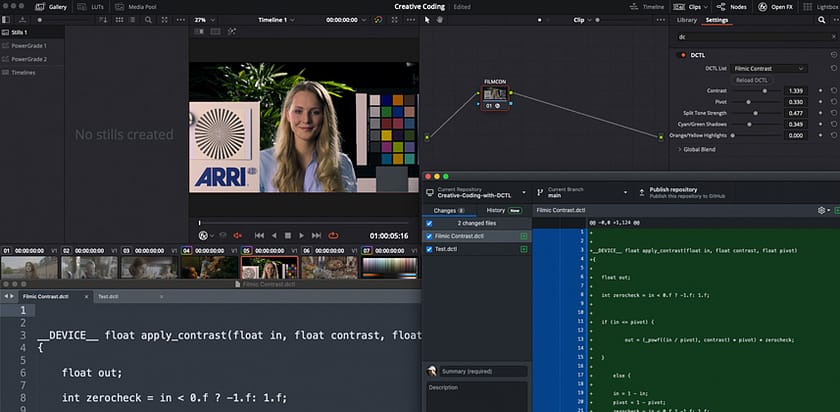Screen dimensions: 840x412
Task: Open the Current Branch main dropdown
Action: click(582, 192)
